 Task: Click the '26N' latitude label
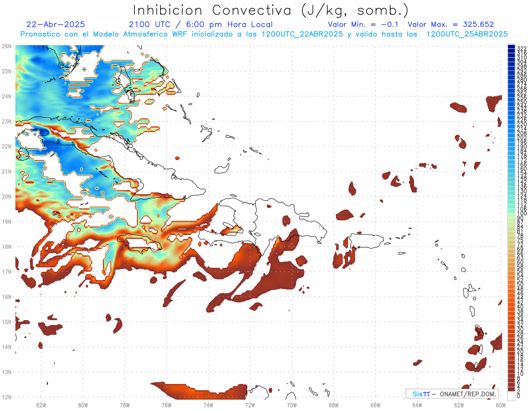pos(7,46)
